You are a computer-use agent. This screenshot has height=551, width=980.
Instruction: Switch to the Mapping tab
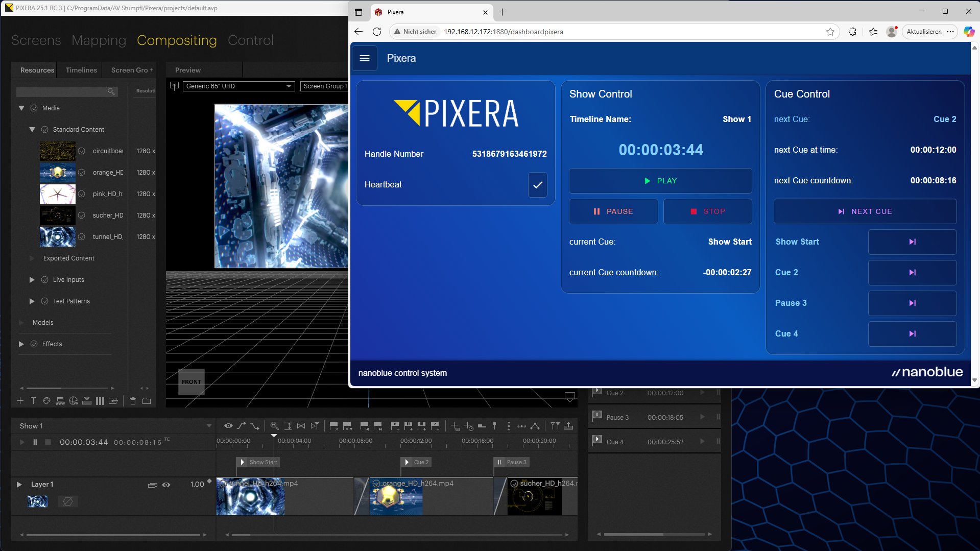[99, 40]
